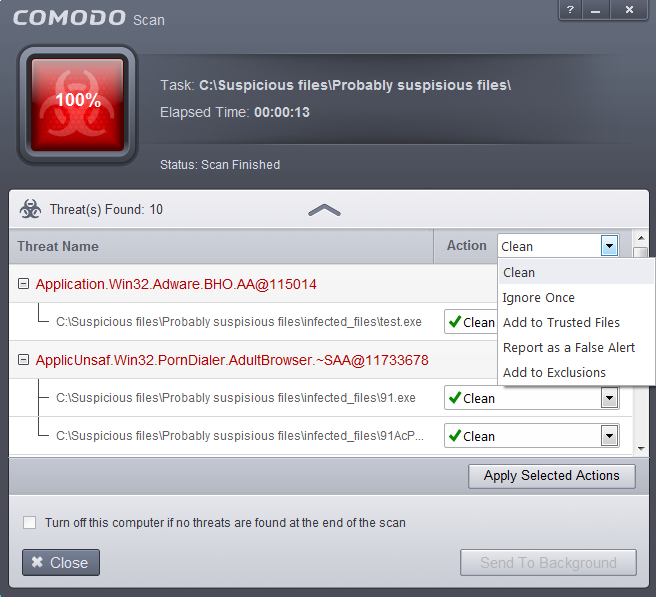Click the biohazard icon beside Threat(s) Found
Viewport: 656px width, 597px height.
pyautogui.click(x=30, y=209)
